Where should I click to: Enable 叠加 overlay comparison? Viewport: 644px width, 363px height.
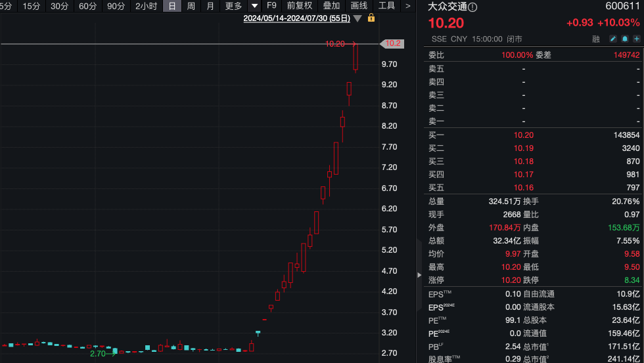point(331,6)
